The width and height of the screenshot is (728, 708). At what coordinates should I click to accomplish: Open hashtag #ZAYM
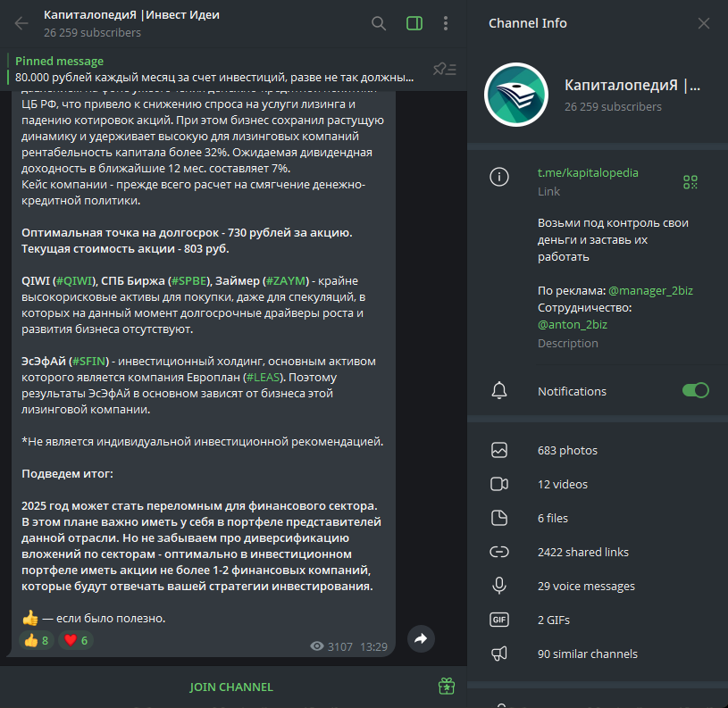[286, 280]
